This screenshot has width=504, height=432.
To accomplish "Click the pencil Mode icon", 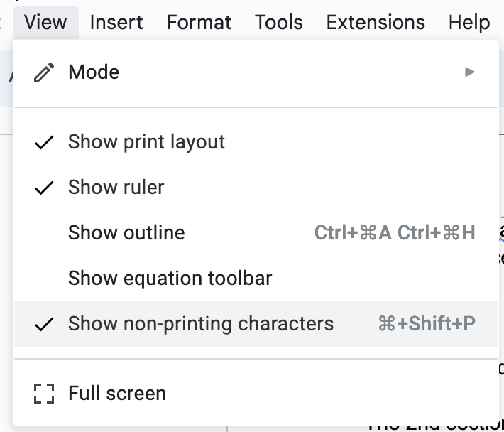I will click(x=44, y=72).
